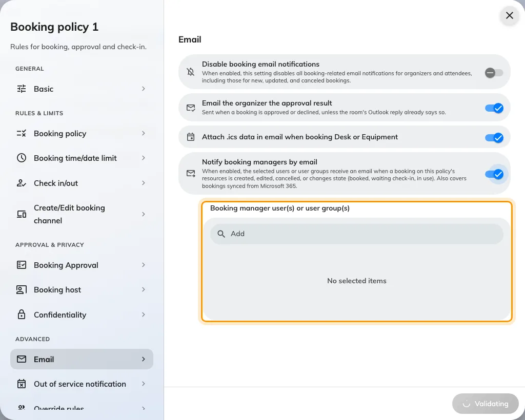
Task: Click the magnifier icon in Add field
Action: click(x=221, y=234)
